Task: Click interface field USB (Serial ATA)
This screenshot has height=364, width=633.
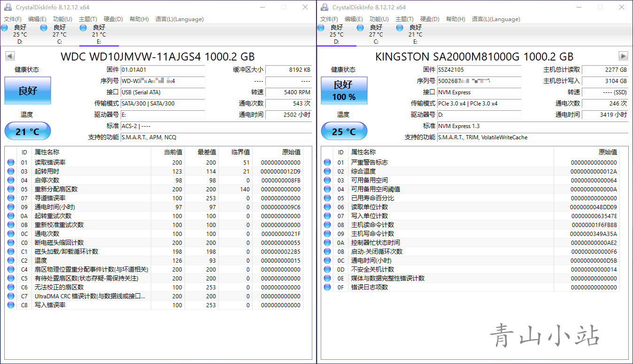Action: pyautogui.click(x=162, y=92)
